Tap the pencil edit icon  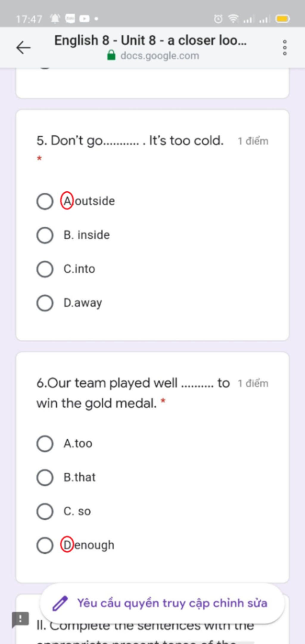[60, 603]
